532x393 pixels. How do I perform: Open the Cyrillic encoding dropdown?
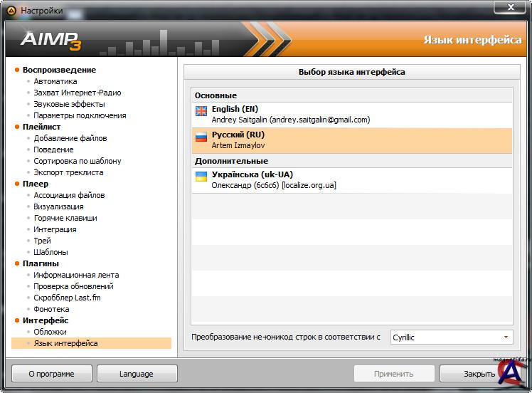451,337
